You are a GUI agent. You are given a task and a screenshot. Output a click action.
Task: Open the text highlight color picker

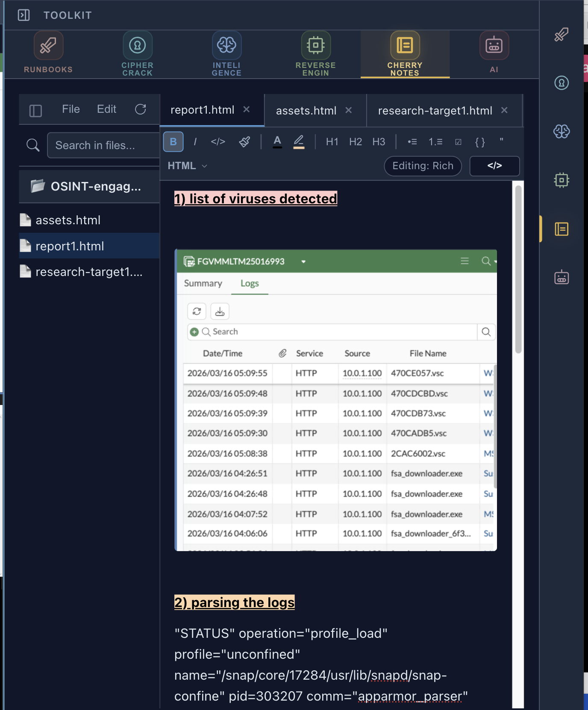tap(299, 142)
